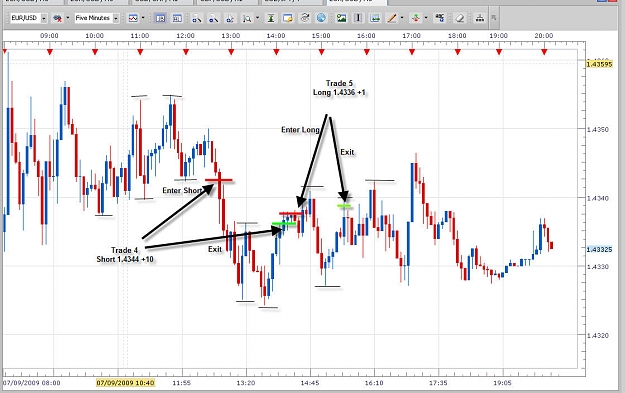Click the refresh arrows icon
625x393 pixels.
pyautogui.click(x=305, y=18)
